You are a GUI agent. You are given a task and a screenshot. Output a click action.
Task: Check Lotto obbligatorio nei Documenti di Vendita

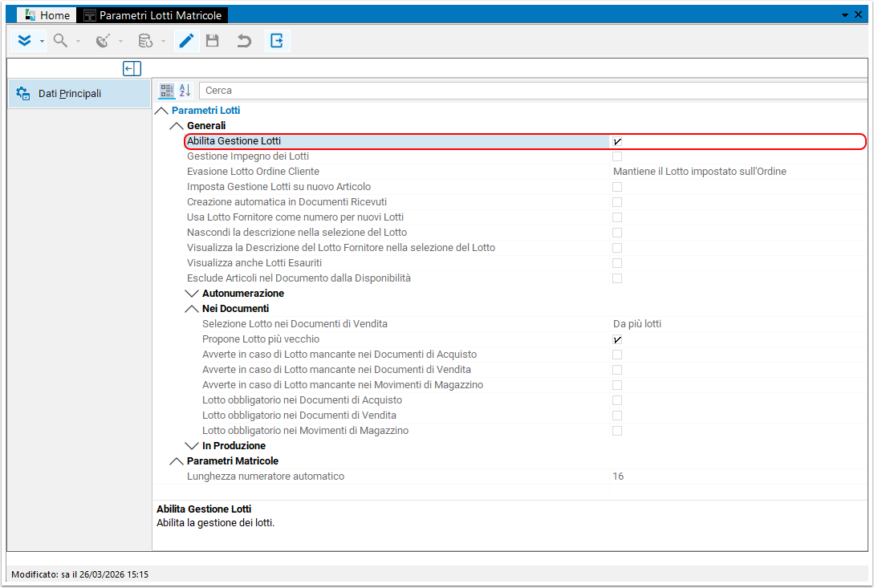[x=617, y=416]
